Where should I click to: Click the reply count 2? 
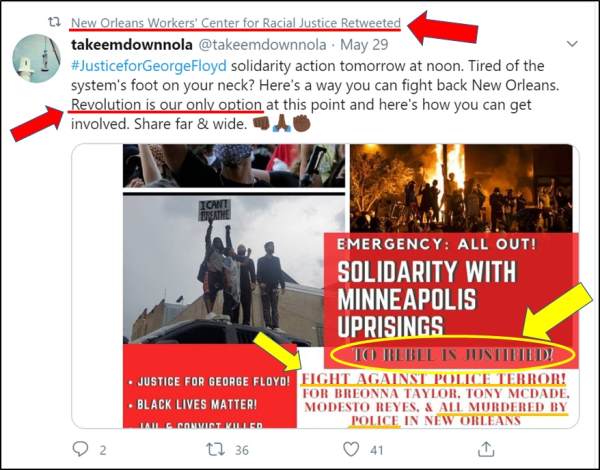point(103,450)
